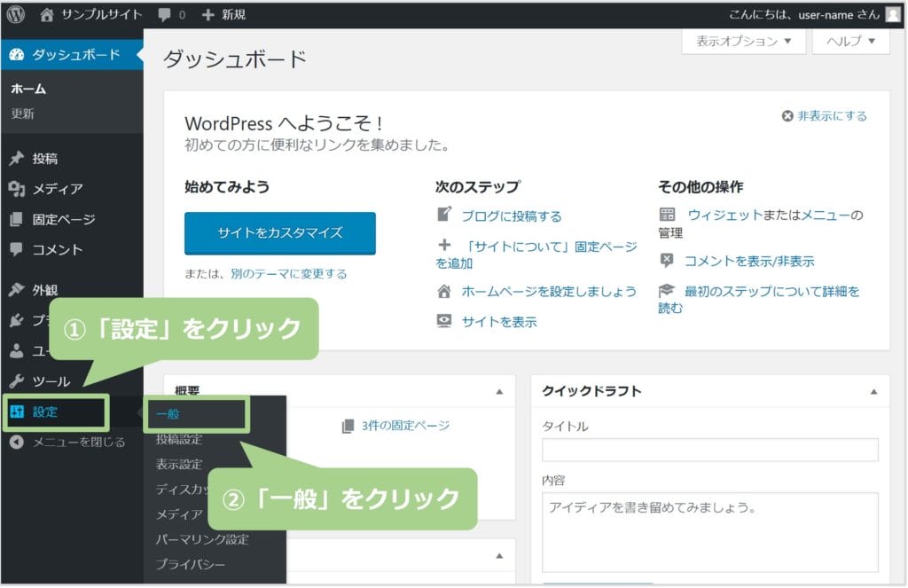Open the 表示オプション dropdown

pyautogui.click(x=744, y=41)
